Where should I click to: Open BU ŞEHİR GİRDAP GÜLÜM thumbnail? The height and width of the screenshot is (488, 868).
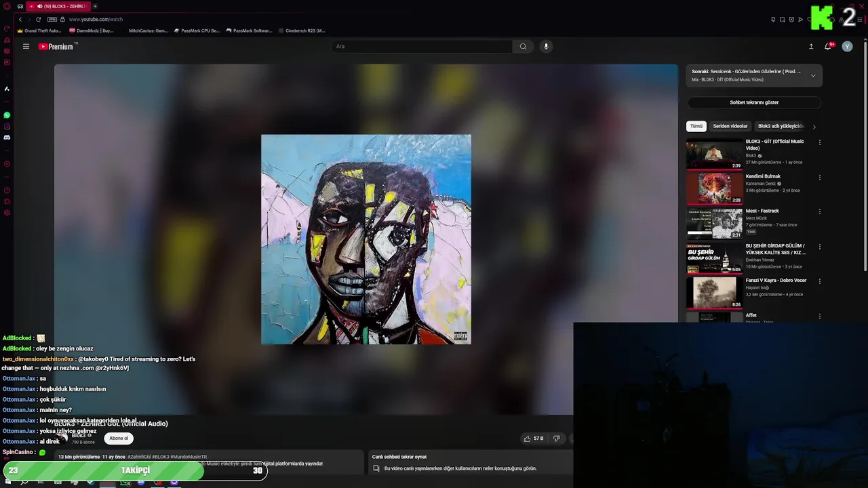714,258
